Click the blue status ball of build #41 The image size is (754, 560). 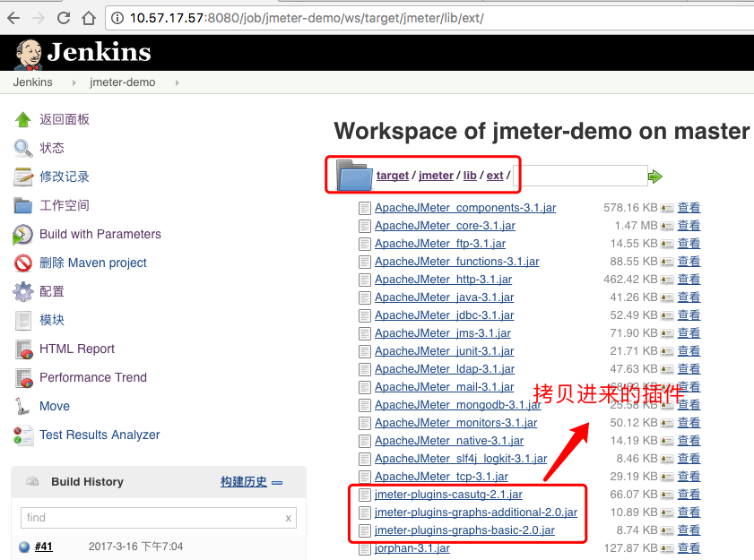[24, 547]
